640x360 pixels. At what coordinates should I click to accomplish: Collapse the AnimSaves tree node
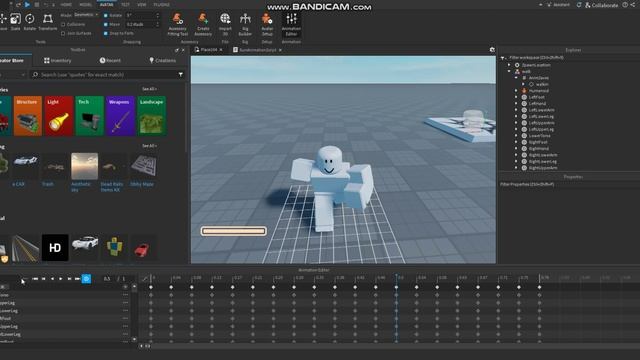(x=516, y=78)
